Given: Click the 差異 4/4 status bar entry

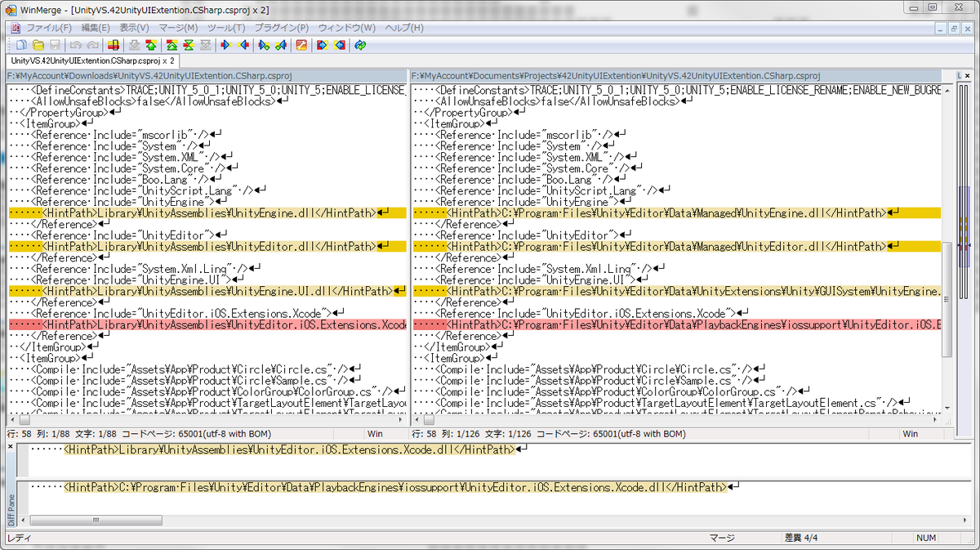Looking at the screenshot, I should tap(801, 538).
